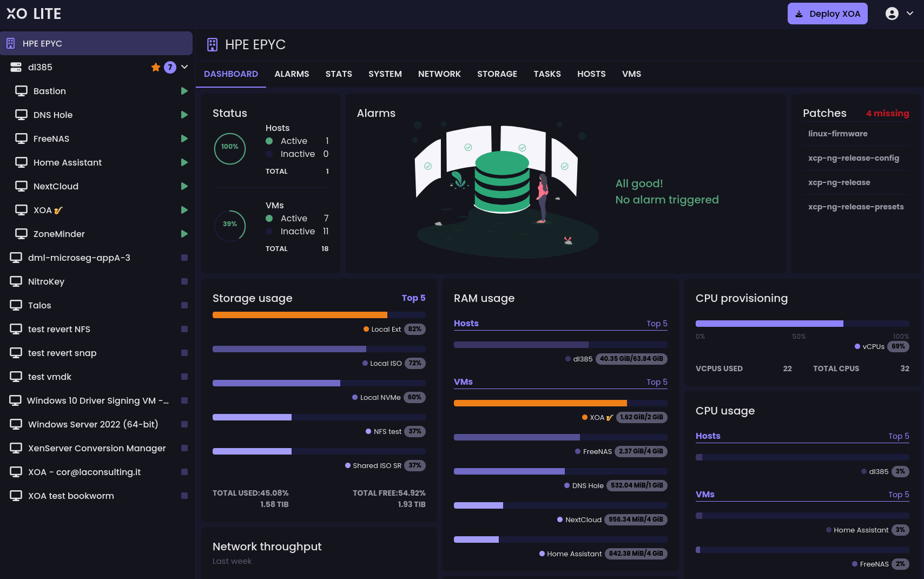Image resolution: width=924 pixels, height=579 pixels.
Task: Click the XOA running state icon
Action: click(184, 210)
